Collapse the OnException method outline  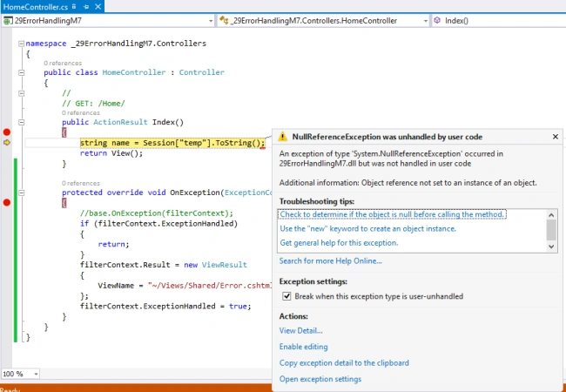pyautogui.click(x=21, y=193)
